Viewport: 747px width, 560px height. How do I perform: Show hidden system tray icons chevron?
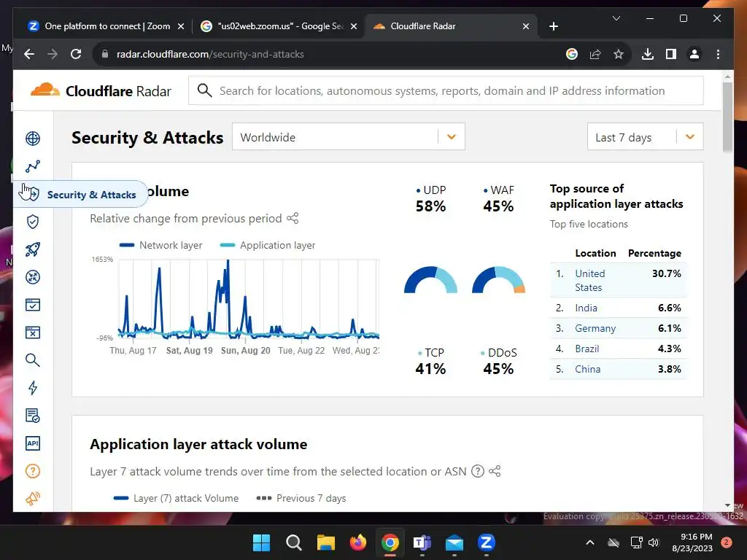point(589,542)
